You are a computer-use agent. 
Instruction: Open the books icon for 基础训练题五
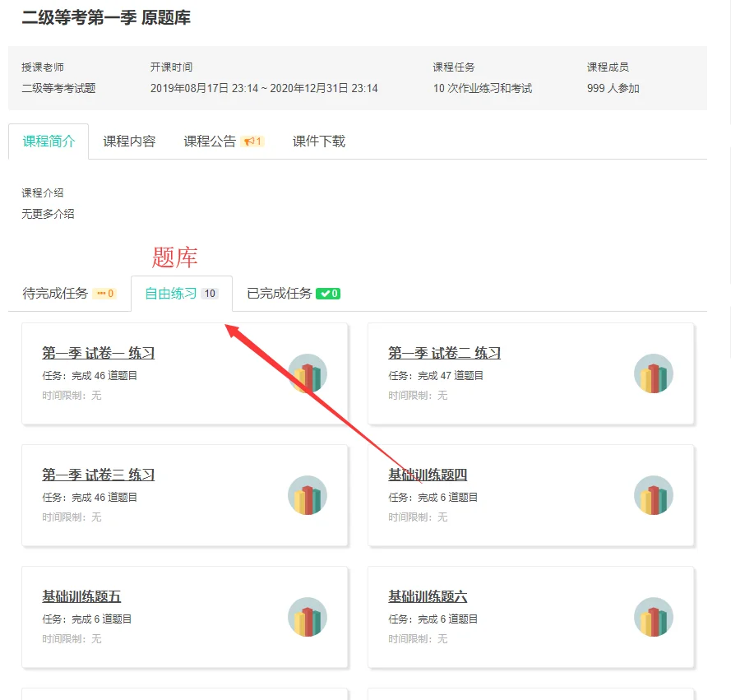coord(308,617)
